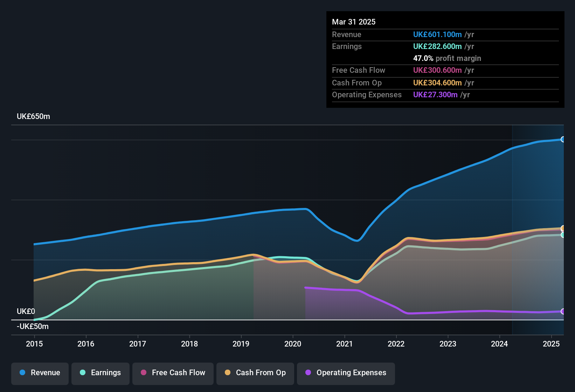Viewport: 575px width, 392px height.
Task: Select the teal Earnings legend dot icon
Action: coord(83,373)
